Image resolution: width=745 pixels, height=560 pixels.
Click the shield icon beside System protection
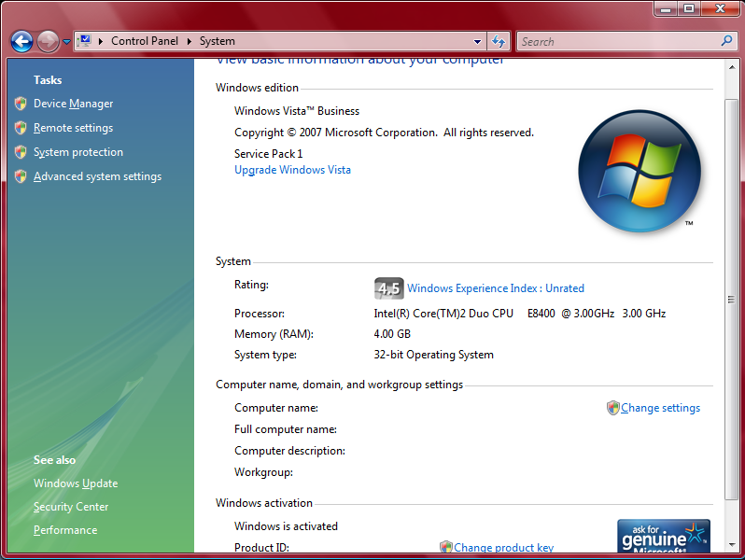click(21, 152)
